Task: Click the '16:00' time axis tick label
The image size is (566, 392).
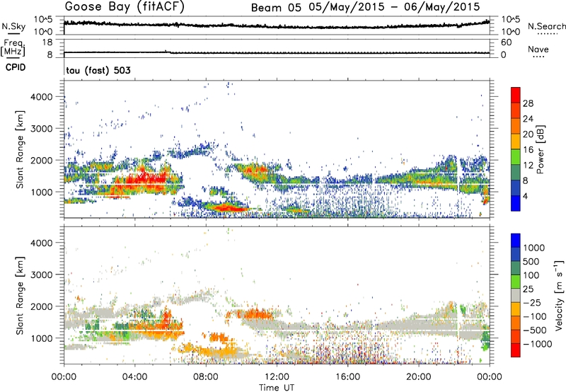Action: pos(347,377)
